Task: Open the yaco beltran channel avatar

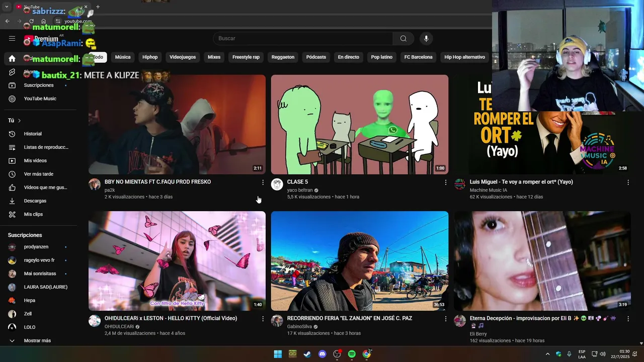Action: [277, 185]
